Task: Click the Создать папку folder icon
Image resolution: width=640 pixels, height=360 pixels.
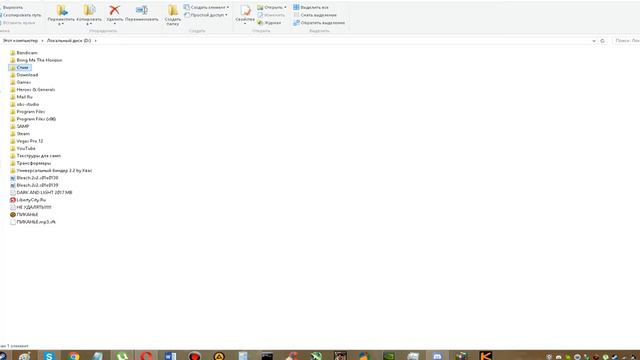Action: (x=173, y=11)
